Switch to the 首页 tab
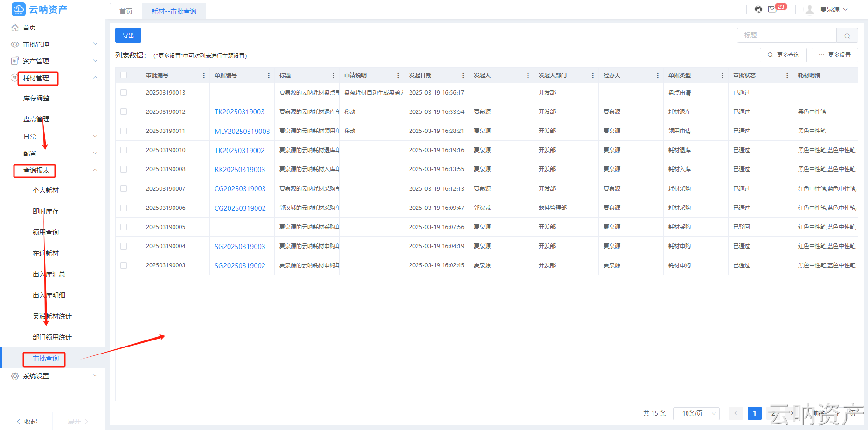 pos(126,11)
